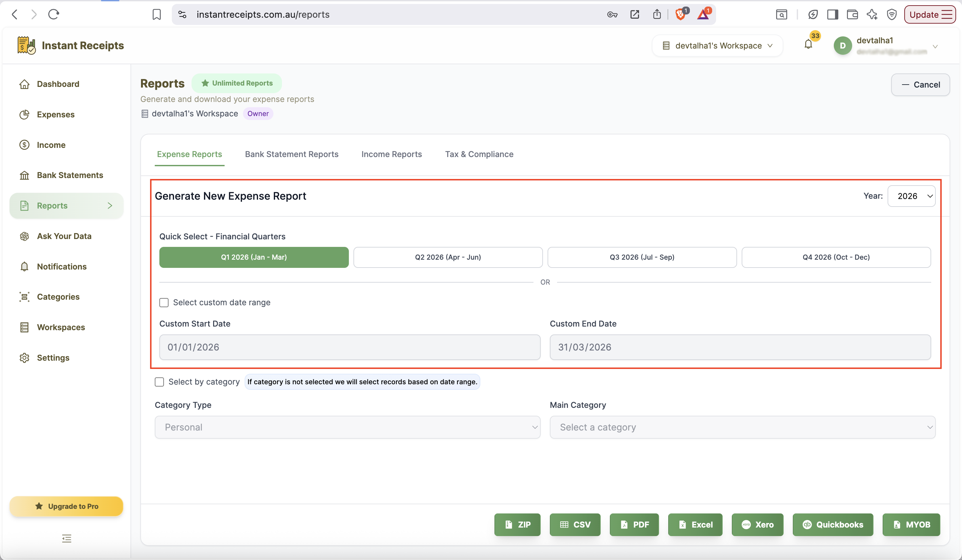Click the Custom Start Date field
This screenshot has height=560, width=962.
(x=350, y=347)
